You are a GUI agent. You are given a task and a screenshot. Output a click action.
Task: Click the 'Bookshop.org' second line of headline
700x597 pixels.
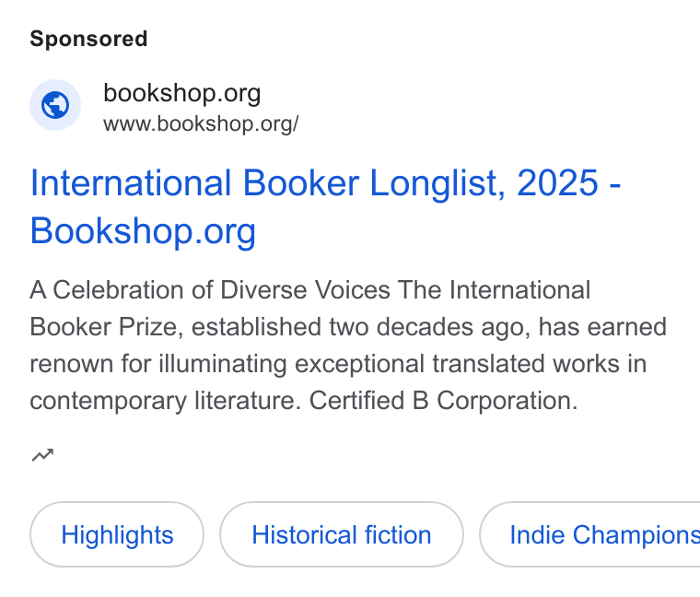pos(143,231)
